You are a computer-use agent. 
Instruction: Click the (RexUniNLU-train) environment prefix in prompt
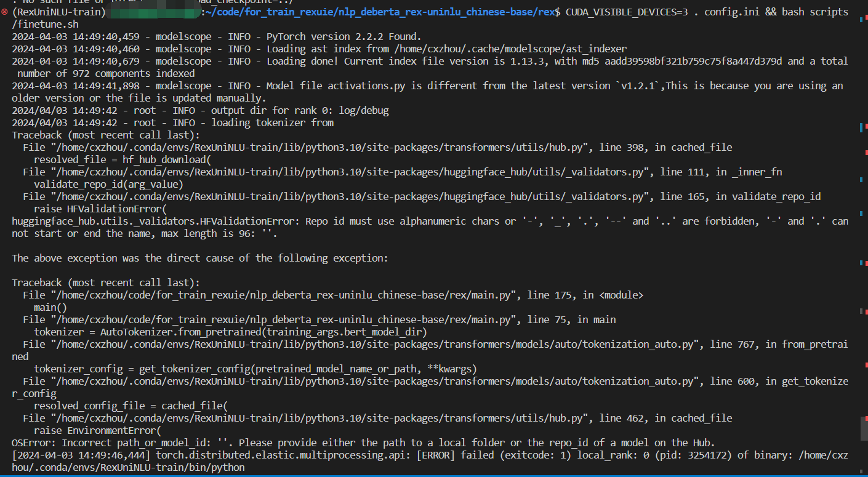click(x=59, y=12)
